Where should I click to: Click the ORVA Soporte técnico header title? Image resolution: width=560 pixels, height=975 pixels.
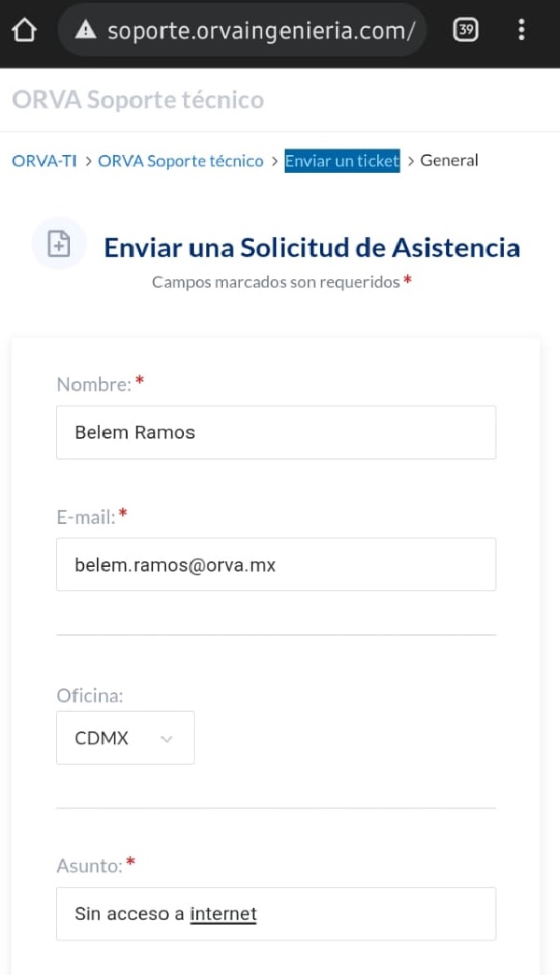point(138,100)
